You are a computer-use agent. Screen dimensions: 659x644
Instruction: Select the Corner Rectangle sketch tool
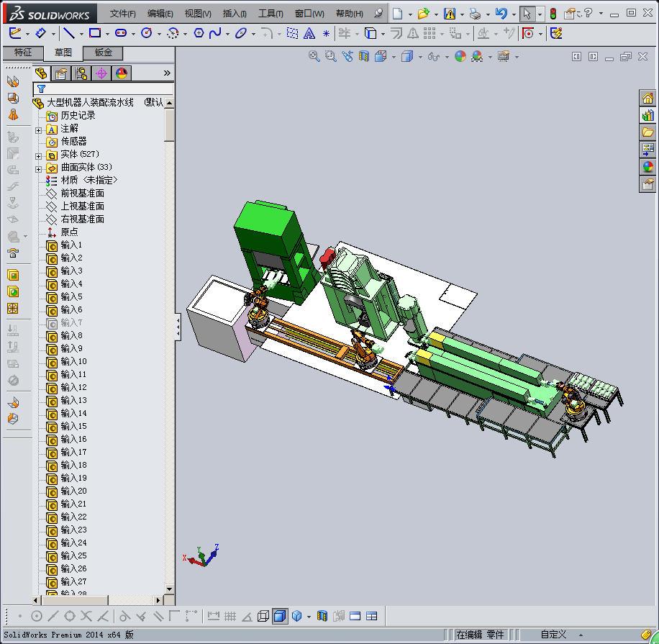pos(95,33)
